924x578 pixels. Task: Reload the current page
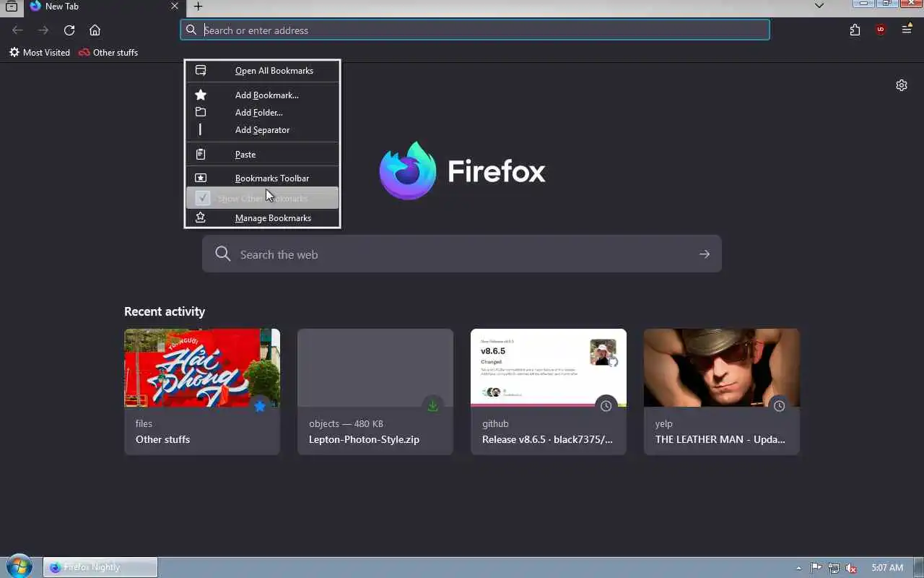pyautogui.click(x=69, y=30)
